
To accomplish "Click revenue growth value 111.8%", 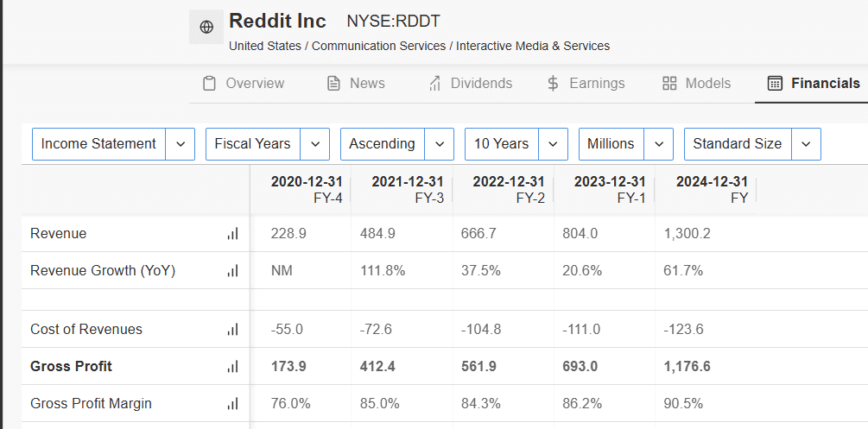I will (383, 271).
